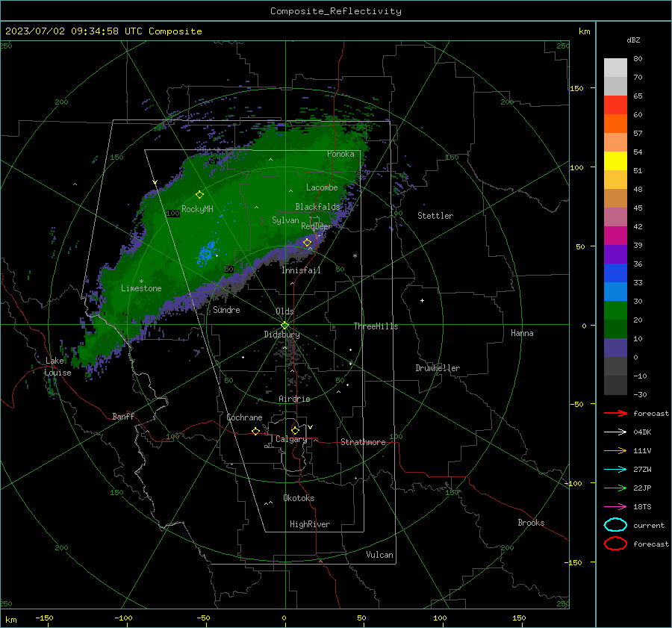The width and height of the screenshot is (672, 628).
Task: Click the Limestone label
Action: click(141, 288)
